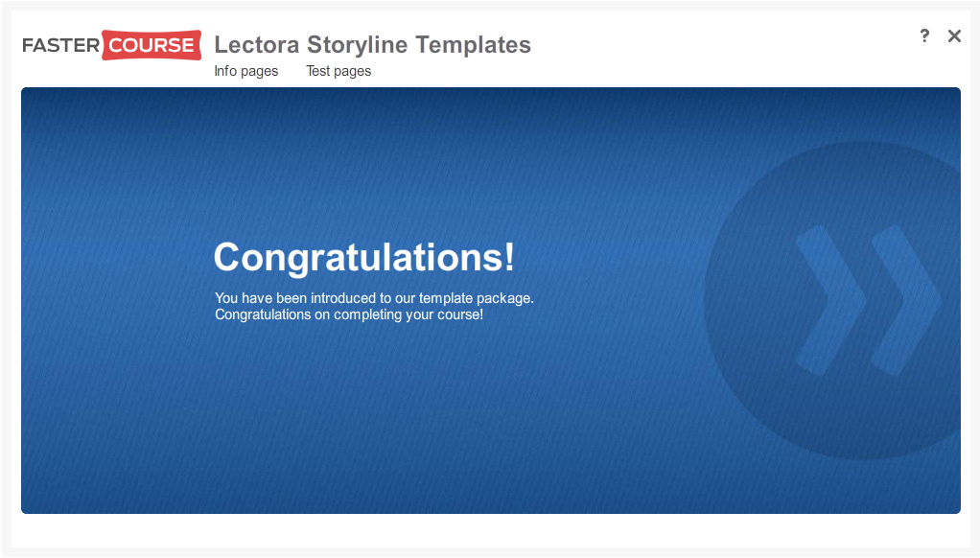Image resolution: width=980 pixels, height=558 pixels.
Task: Click the word 'Storyline' in the header
Action: [x=358, y=45]
